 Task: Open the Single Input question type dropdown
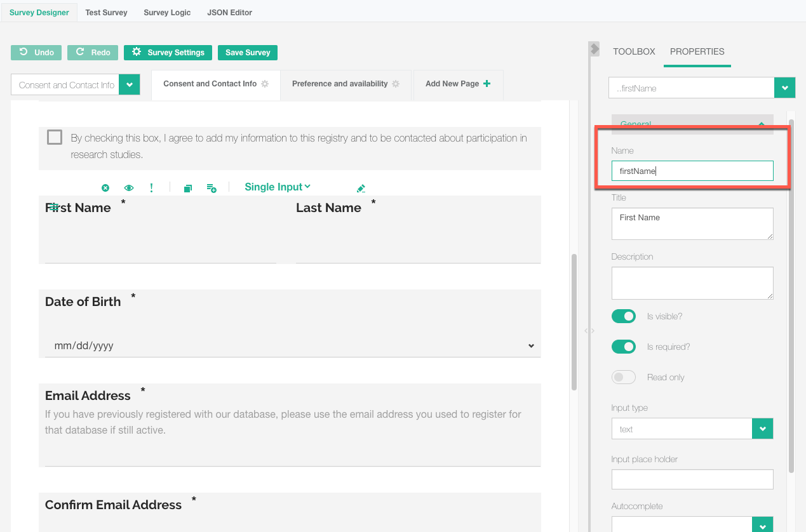point(278,187)
